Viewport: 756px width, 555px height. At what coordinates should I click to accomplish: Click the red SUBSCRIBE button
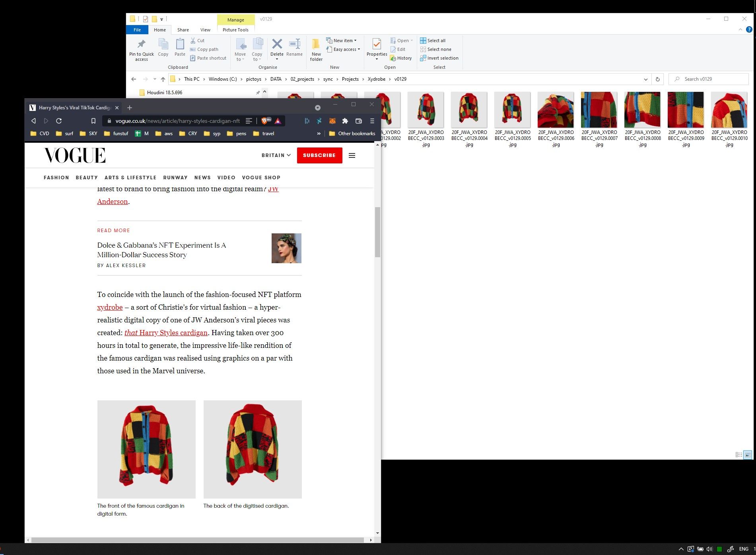319,155
